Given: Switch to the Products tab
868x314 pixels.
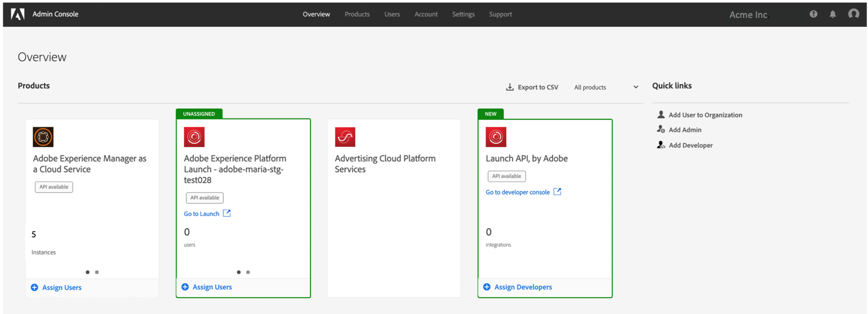Looking at the screenshot, I should coord(357,14).
